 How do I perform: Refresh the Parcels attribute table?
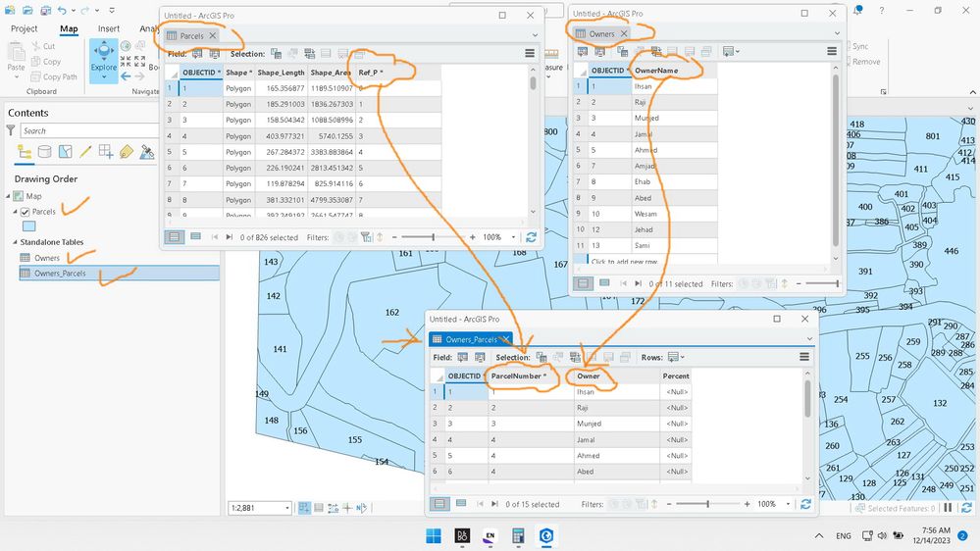(531, 237)
